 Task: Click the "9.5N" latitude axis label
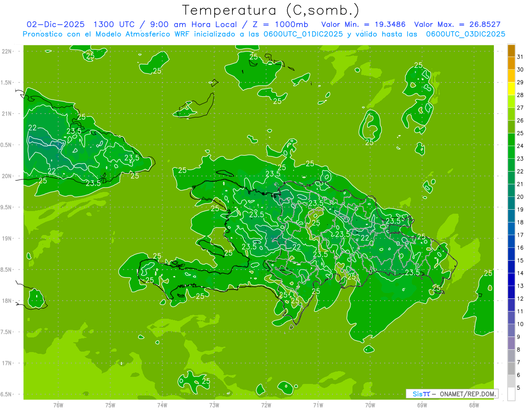point(7,207)
